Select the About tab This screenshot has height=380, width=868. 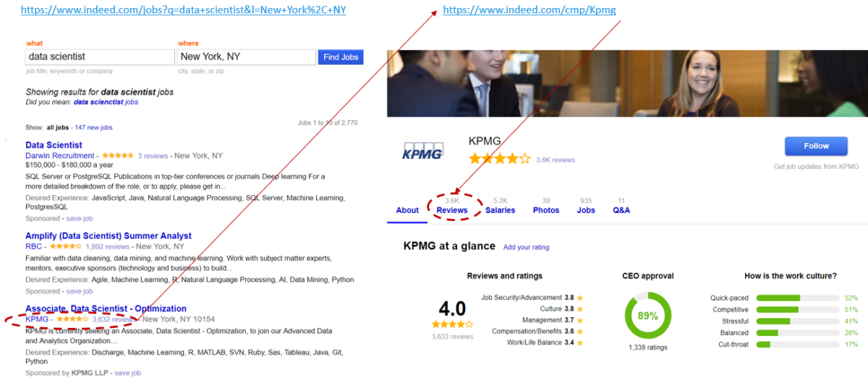click(x=407, y=210)
